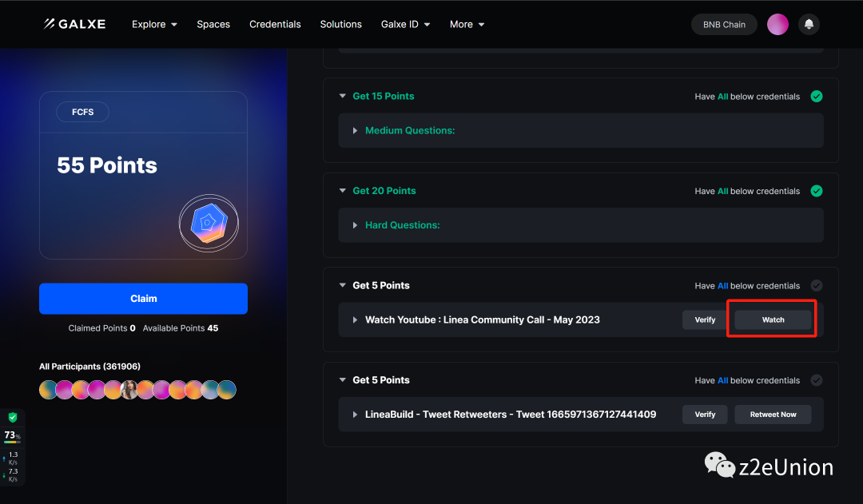Expand the Medium Questions row
Viewport: 863px width, 504px height.
click(356, 130)
